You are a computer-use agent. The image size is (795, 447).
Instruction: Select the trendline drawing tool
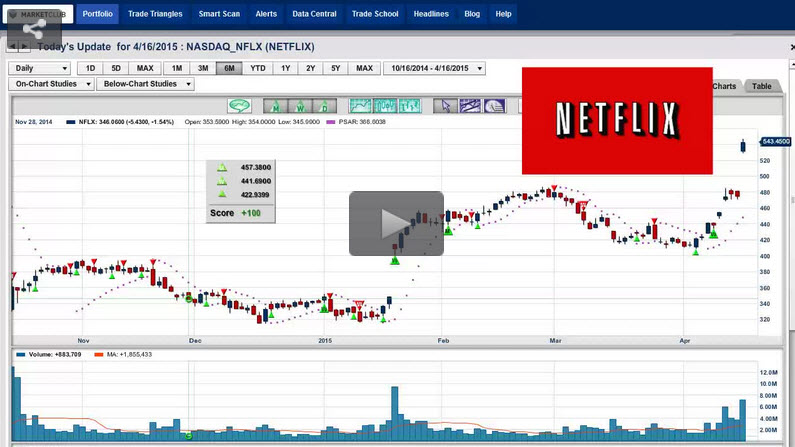pos(470,106)
